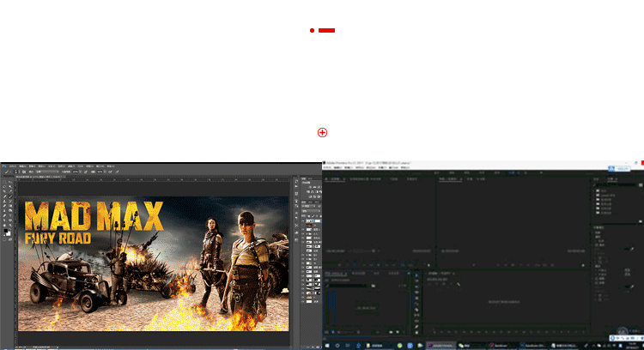Select the Hand tool in Photoshop toolbox

click(x=4, y=226)
